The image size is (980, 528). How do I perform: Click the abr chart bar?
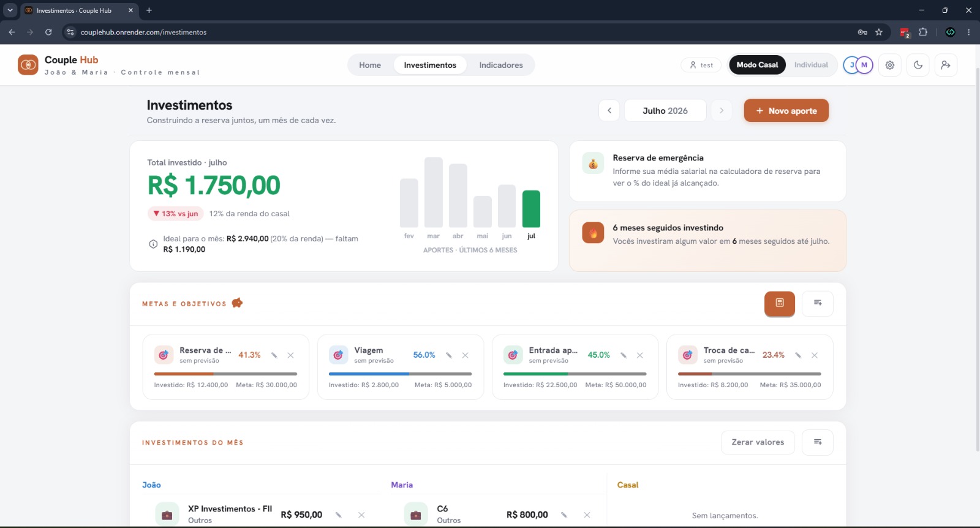[x=458, y=196]
